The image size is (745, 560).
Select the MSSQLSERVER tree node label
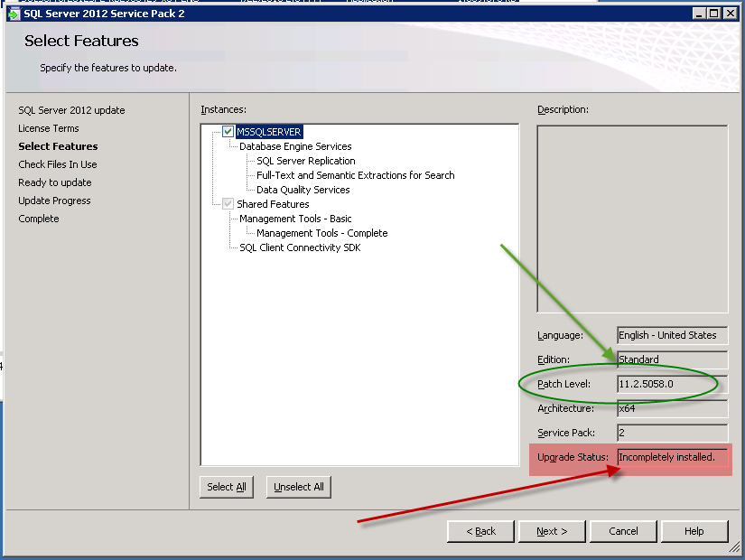[x=269, y=132]
